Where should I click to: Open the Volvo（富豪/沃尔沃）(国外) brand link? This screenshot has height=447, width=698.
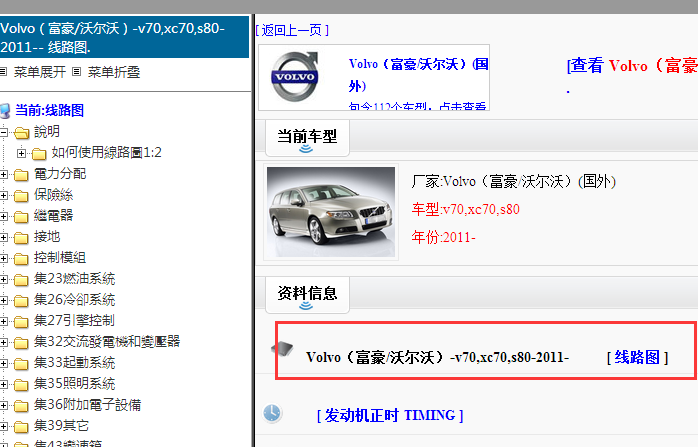click(418, 75)
